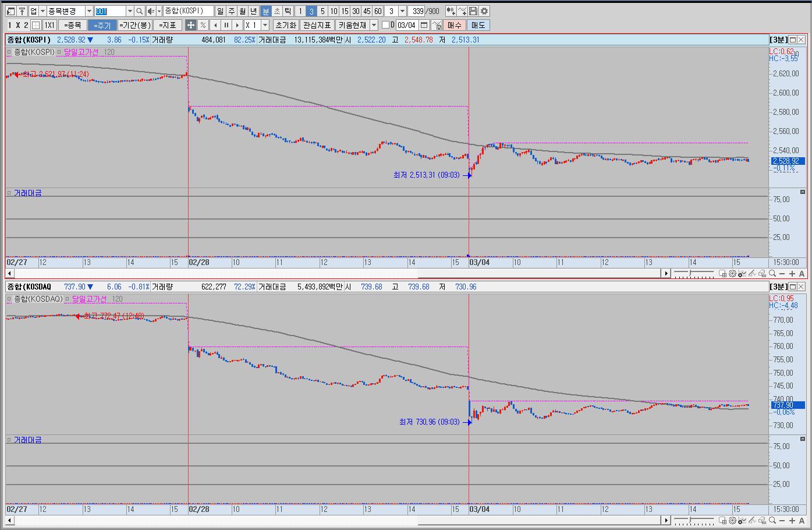Click the 키움현재 button
The height and width of the screenshot is (530, 812).
coord(352,25)
